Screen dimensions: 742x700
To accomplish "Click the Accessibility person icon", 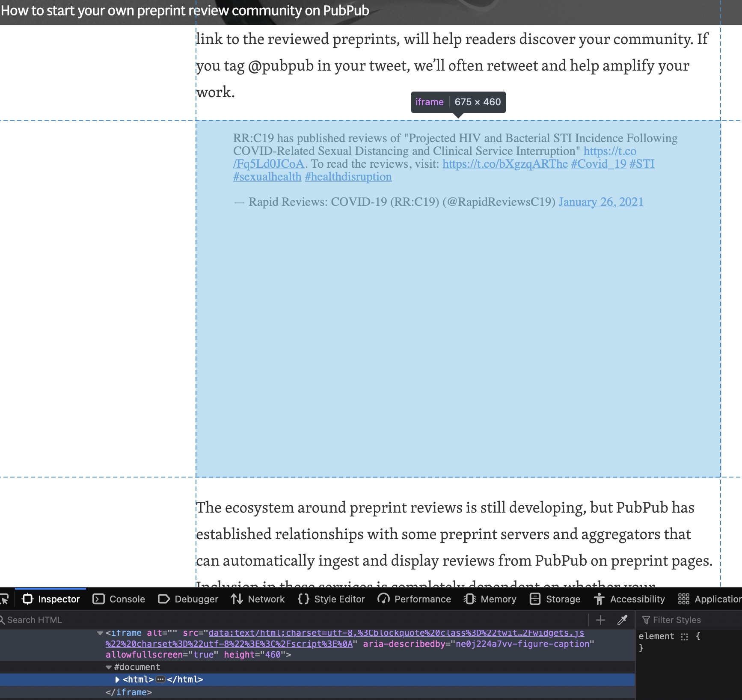I will (x=599, y=599).
